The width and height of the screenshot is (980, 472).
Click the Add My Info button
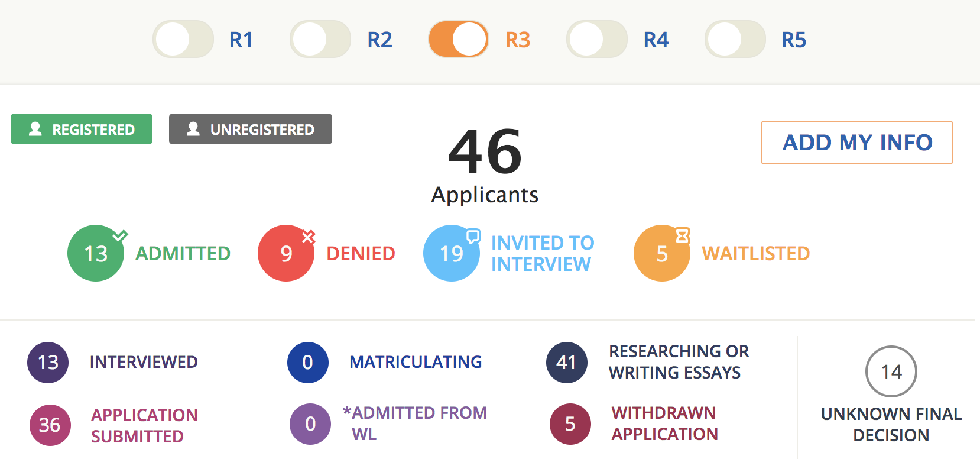(857, 143)
